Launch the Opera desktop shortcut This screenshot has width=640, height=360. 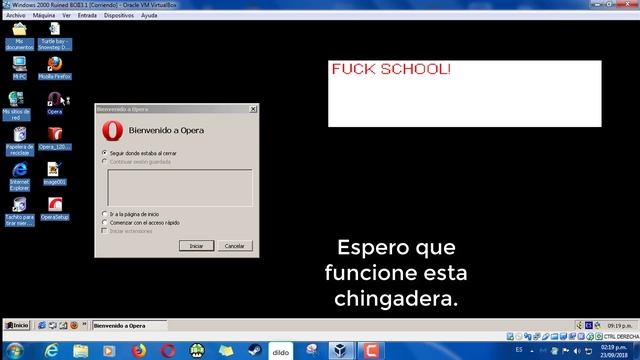(x=55, y=103)
